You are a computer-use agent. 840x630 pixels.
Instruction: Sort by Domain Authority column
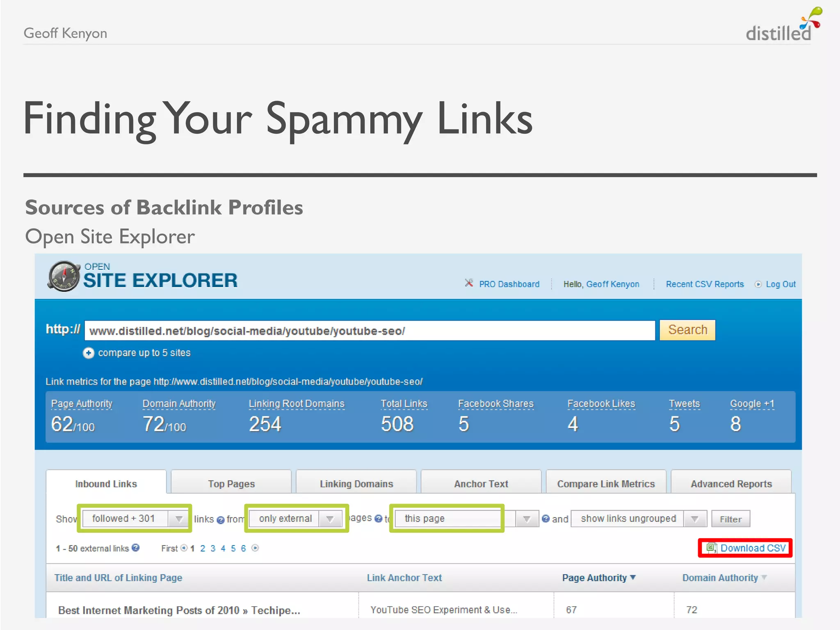(724, 578)
